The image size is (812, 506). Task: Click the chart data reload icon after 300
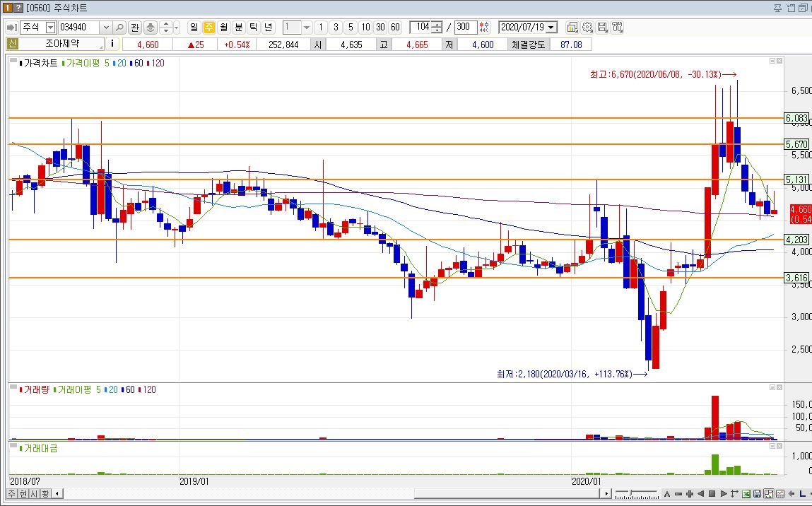[x=484, y=27]
